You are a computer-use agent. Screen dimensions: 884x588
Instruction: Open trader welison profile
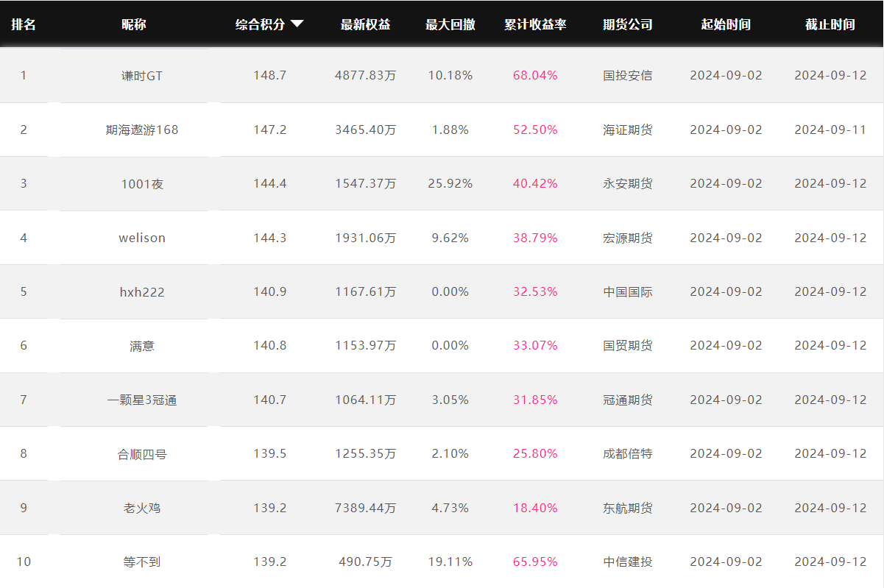click(x=142, y=238)
